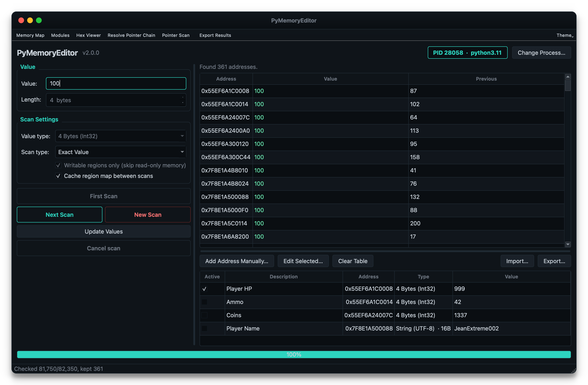Click Add Address Manually button
This screenshot has width=588, height=385.
pyautogui.click(x=237, y=261)
